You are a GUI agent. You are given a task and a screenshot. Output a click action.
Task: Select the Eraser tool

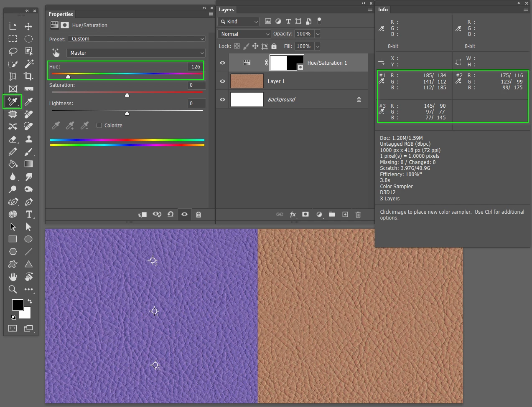(13, 139)
